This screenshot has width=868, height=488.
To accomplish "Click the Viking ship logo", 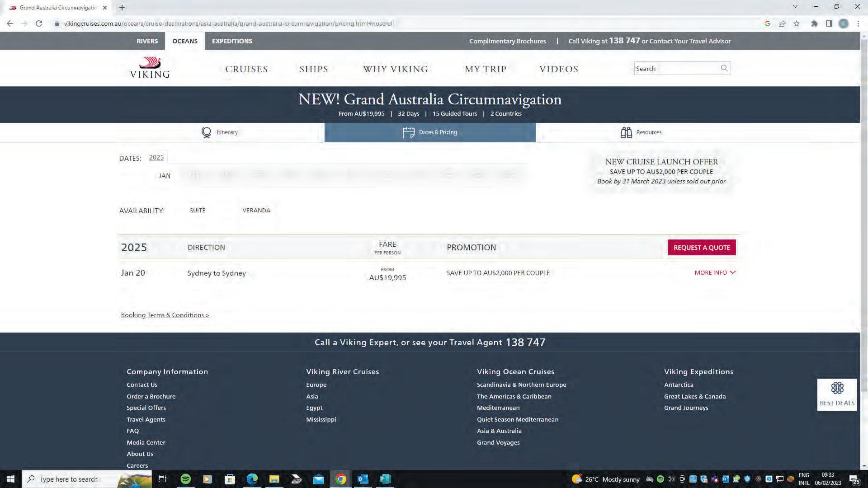I will tap(150, 63).
